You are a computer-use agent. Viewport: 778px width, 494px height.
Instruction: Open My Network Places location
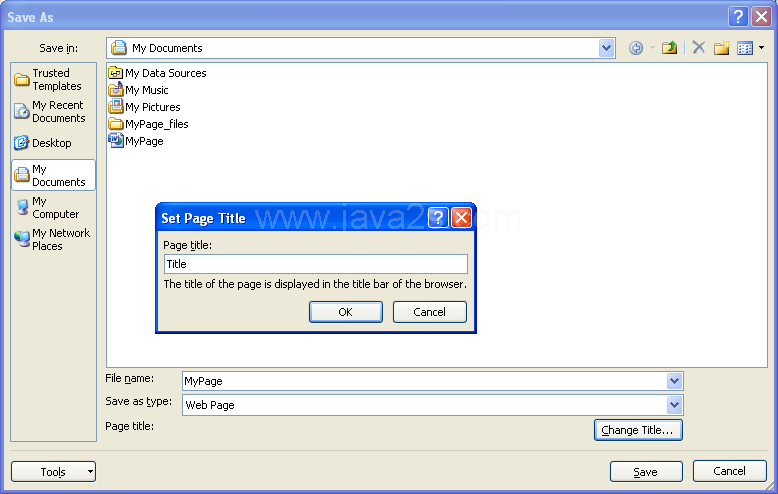(x=52, y=240)
